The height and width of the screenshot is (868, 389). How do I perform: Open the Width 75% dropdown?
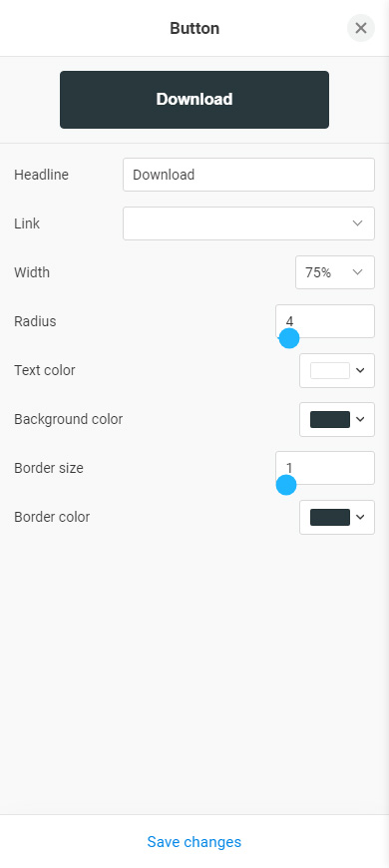(x=335, y=272)
